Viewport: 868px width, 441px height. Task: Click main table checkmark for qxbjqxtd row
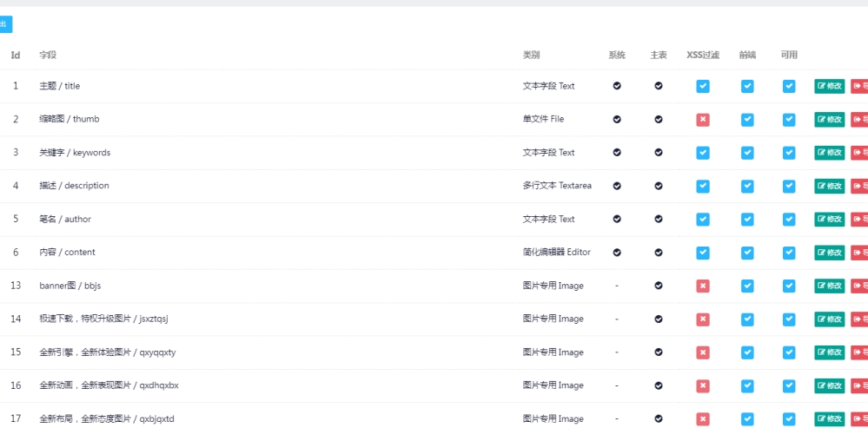click(659, 419)
